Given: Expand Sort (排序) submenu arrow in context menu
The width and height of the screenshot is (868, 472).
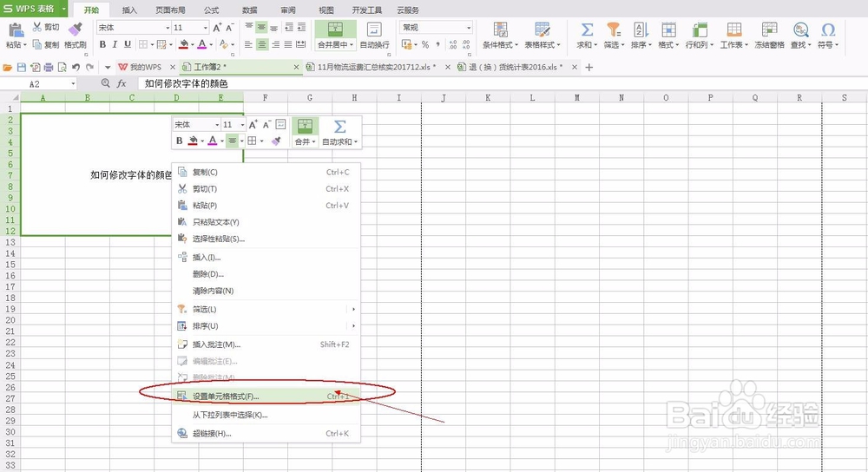Looking at the screenshot, I should [x=354, y=326].
